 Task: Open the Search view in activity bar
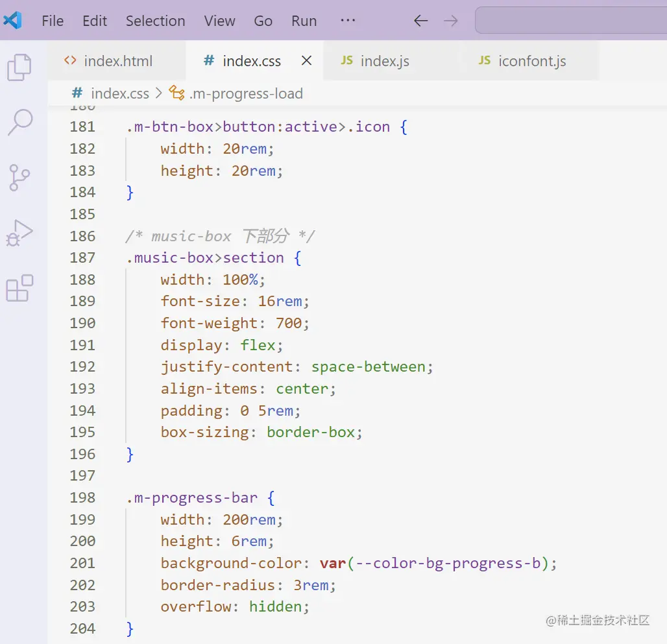[20, 123]
